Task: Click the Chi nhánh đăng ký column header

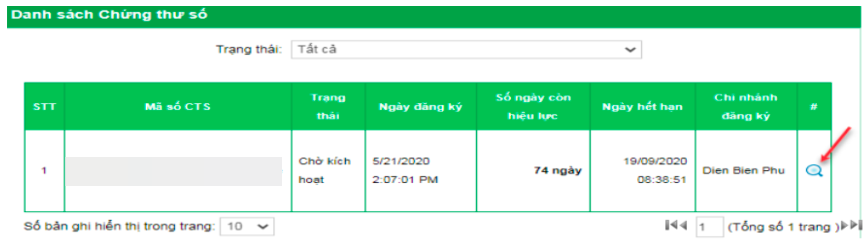Action: (x=746, y=106)
